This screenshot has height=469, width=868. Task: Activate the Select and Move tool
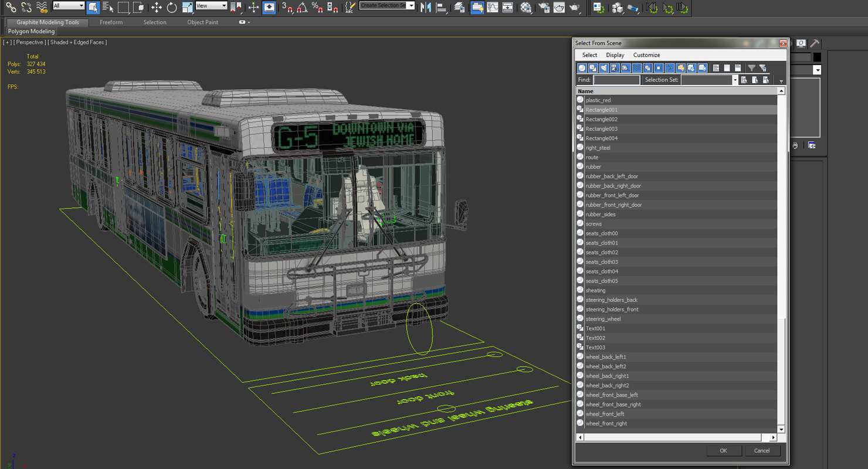pyautogui.click(x=156, y=7)
